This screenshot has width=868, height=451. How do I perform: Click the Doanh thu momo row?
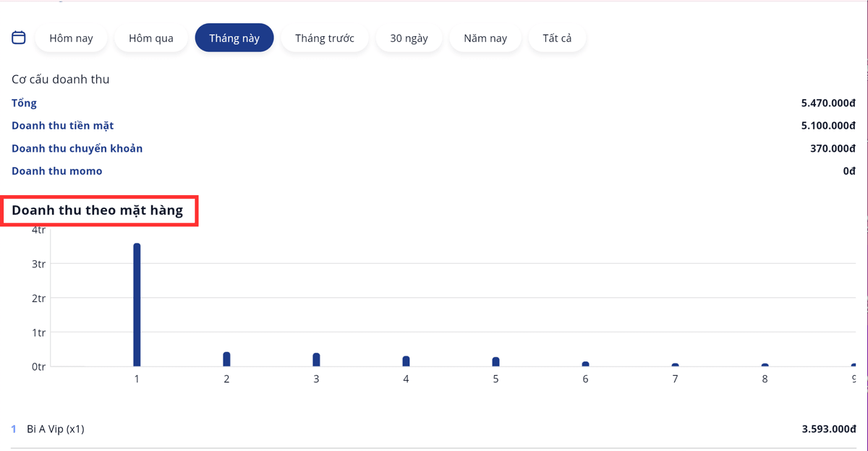(x=56, y=171)
